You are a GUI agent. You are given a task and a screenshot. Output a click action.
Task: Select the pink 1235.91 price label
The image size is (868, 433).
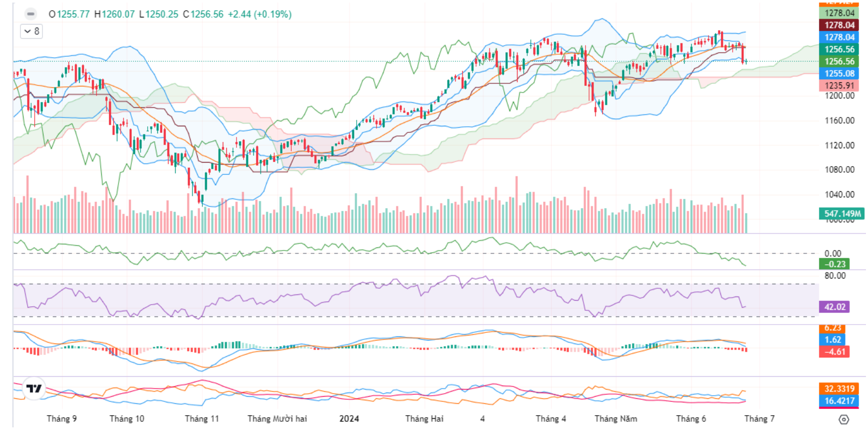[839, 85]
